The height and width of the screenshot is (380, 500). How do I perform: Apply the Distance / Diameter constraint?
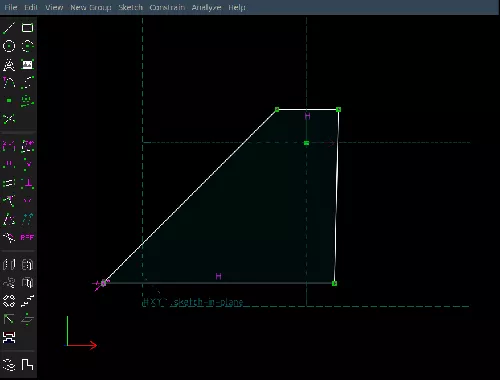[x=9, y=146]
